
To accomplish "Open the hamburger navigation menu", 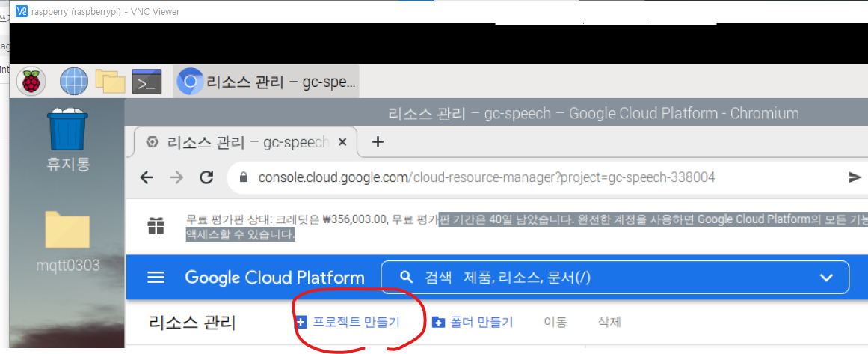I will [x=156, y=278].
